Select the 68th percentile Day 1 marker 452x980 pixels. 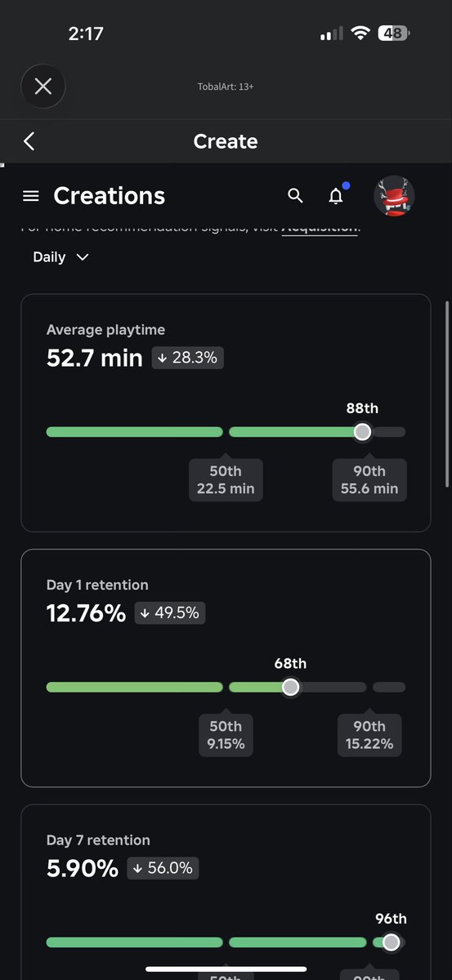tap(290, 688)
